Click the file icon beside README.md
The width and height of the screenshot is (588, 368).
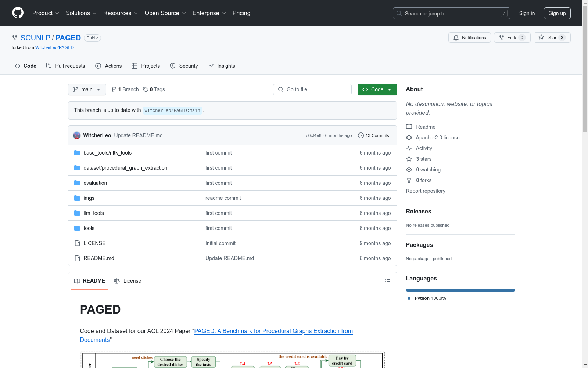(77, 258)
